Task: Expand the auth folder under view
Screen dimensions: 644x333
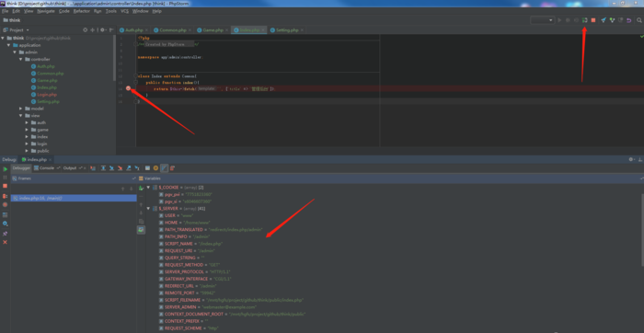Action: point(27,122)
